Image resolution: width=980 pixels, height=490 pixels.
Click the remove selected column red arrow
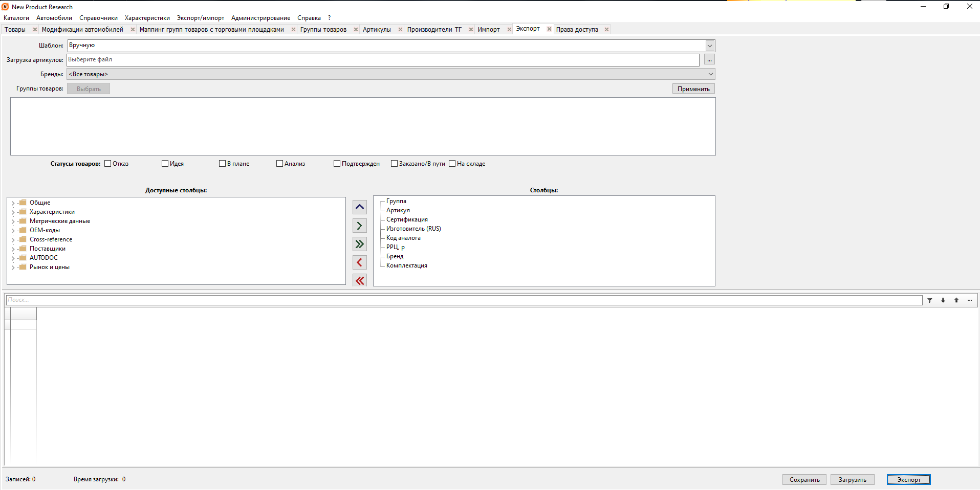coord(360,262)
